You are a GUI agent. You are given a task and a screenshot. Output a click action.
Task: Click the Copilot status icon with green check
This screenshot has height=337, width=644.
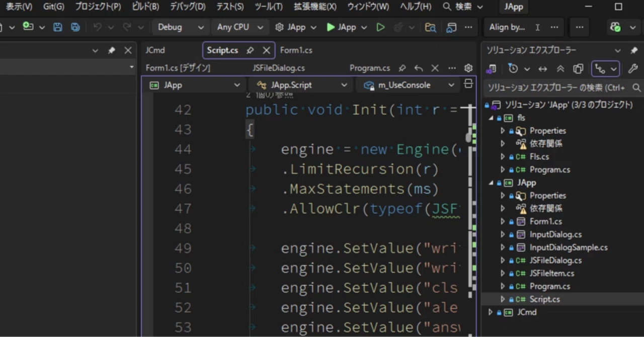(616, 27)
